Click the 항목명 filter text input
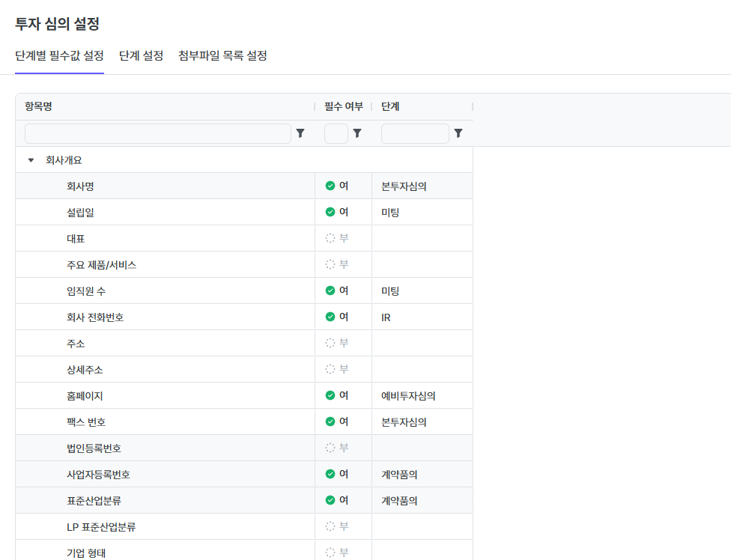The image size is (731, 560). (x=157, y=133)
